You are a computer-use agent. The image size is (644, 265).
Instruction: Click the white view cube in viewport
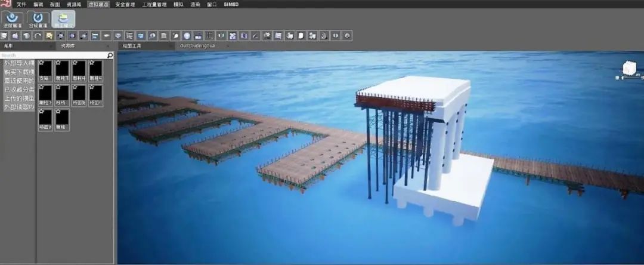coord(629,69)
